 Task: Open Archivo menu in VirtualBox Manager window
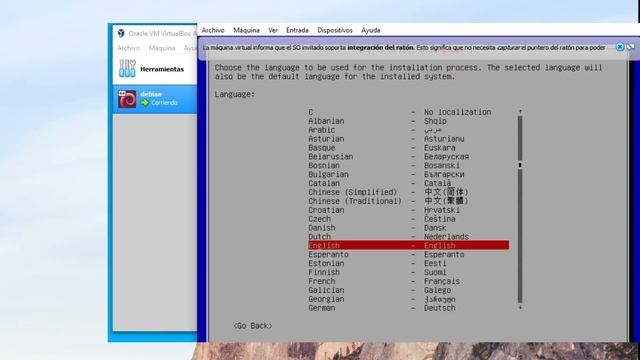[x=128, y=48]
